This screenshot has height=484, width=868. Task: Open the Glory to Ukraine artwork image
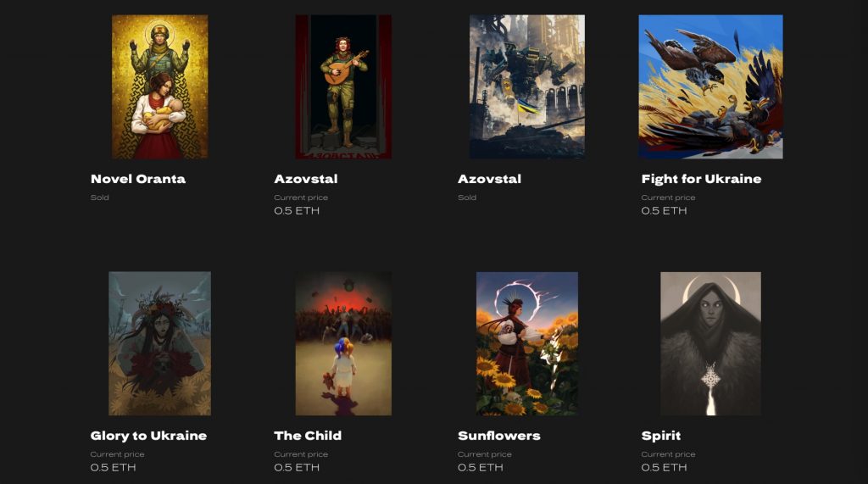coord(159,343)
